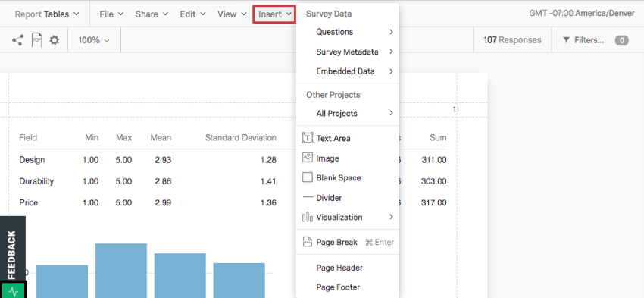Viewport: 644px width, 298px height.
Task: Click the Visualization bar chart icon
Action: pyautogui.click(x=307, y=217)
